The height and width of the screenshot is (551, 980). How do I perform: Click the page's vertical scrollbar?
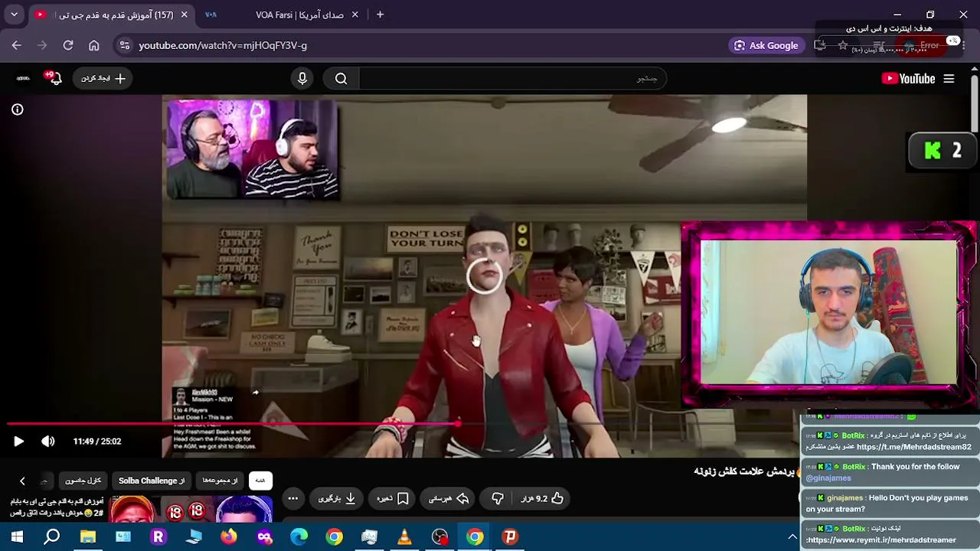point(974,103)
